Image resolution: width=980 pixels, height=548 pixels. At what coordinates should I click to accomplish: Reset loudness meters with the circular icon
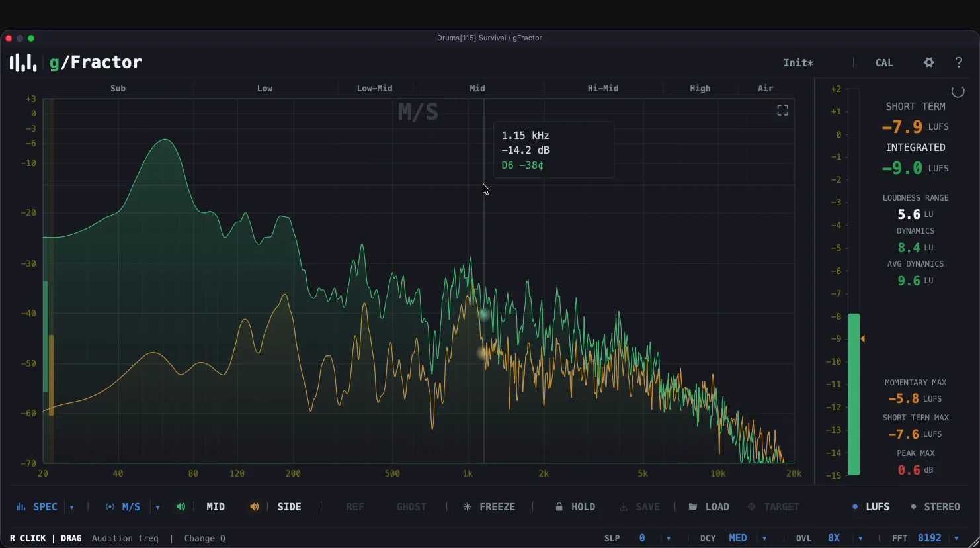click(x=958, y=91)
